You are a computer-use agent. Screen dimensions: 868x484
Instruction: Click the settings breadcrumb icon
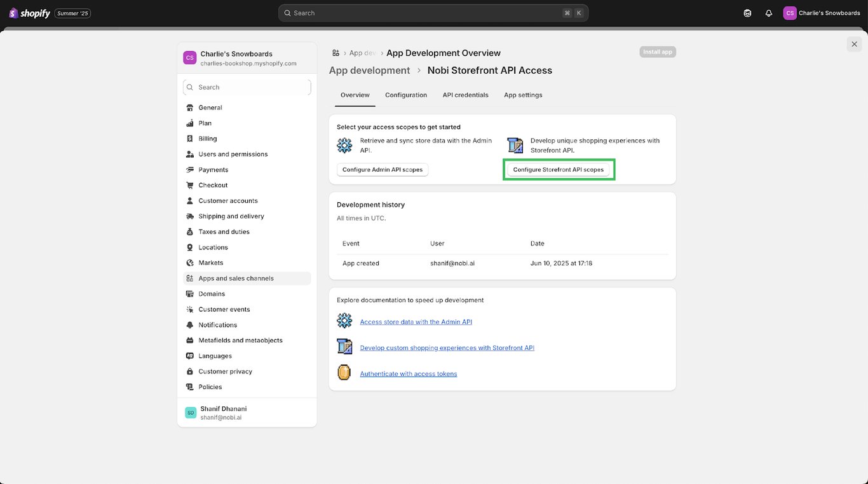tap(336, 53)
